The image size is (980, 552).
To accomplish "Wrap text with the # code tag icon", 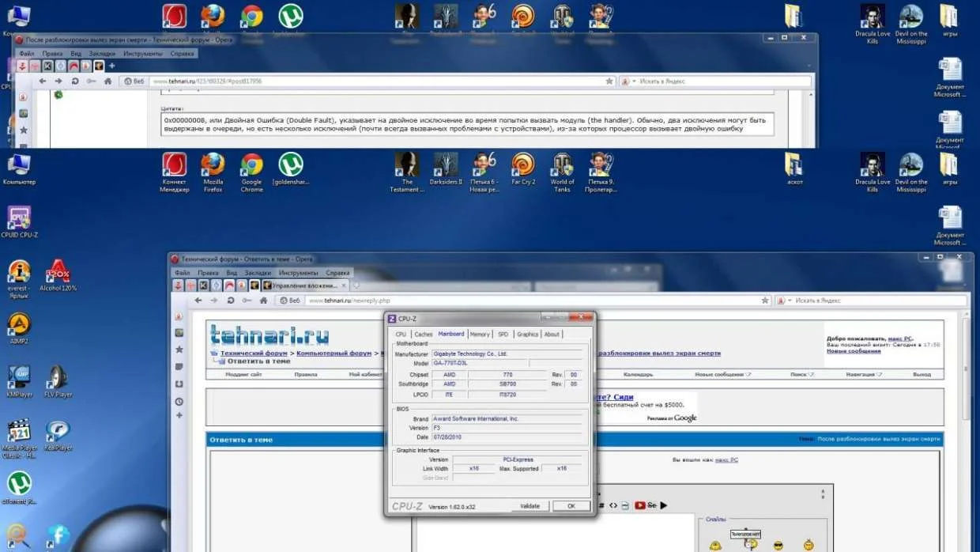I will (601, 505).
